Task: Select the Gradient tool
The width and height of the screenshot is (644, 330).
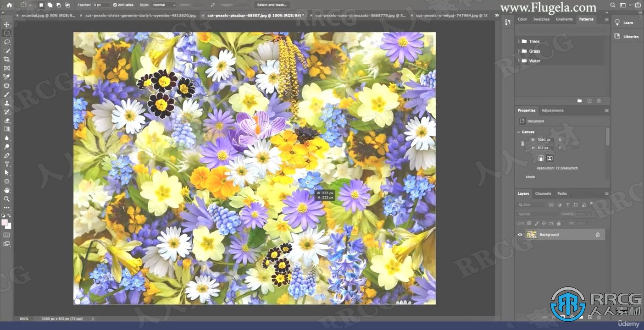Action: click(6, 129)
